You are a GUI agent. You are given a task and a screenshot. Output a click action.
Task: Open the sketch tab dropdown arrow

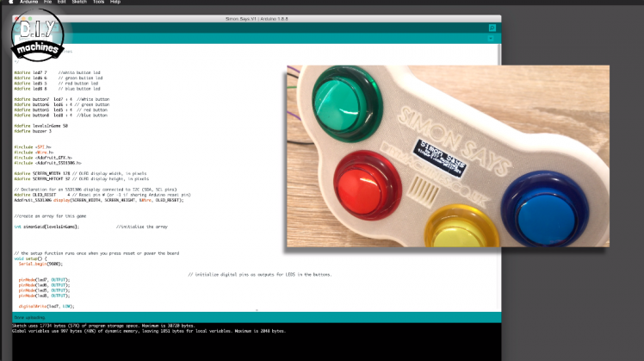[491, 38]
